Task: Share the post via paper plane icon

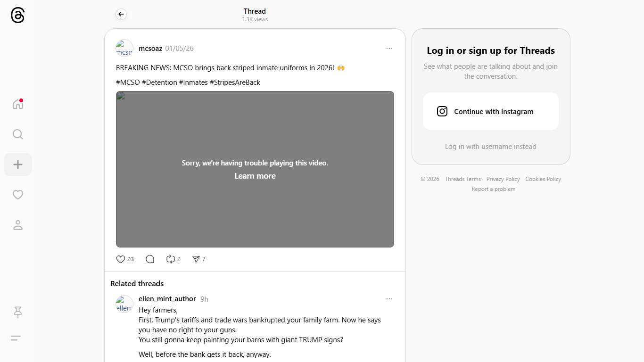Action: (198, 259)
